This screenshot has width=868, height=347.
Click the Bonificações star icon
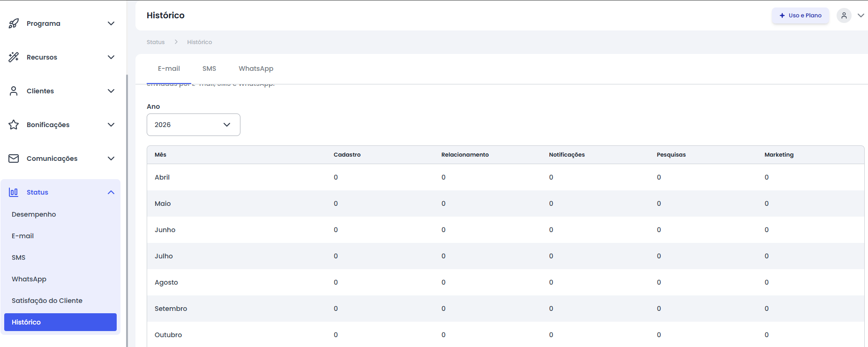[14, 125]
